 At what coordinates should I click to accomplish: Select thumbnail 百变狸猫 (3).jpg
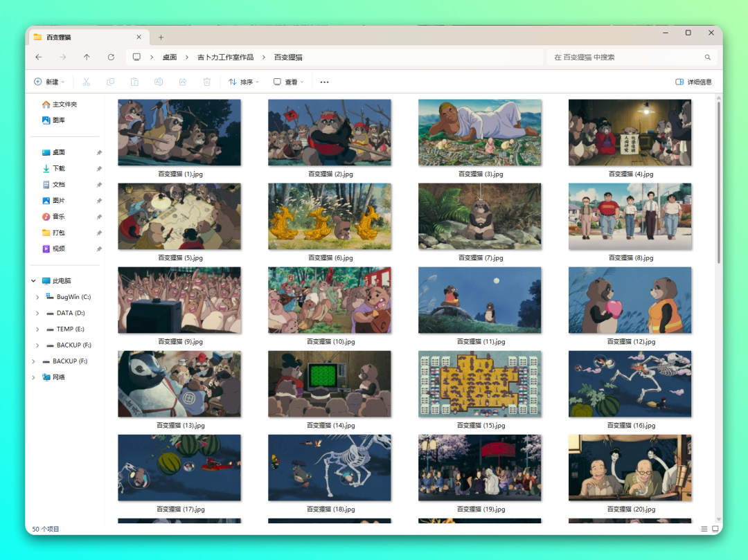tap(479, 132)
